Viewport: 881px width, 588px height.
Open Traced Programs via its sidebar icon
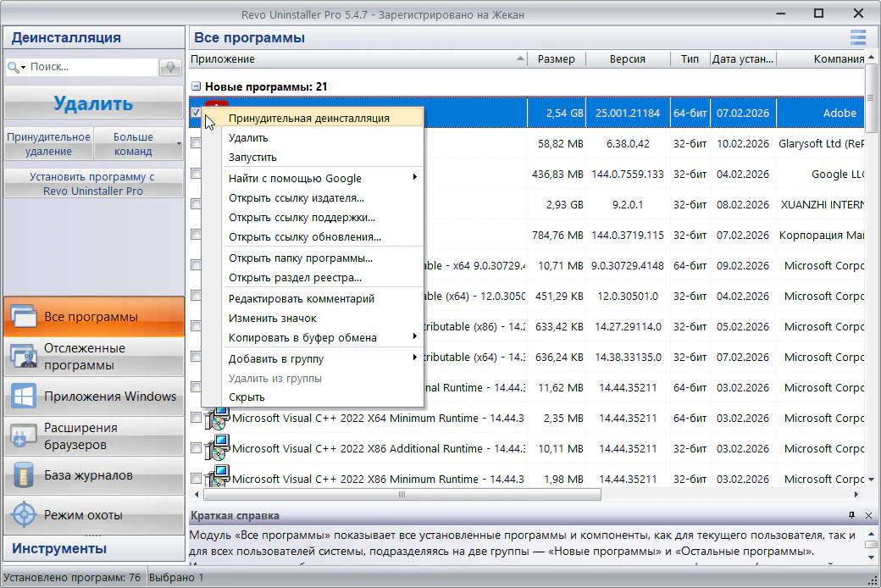click(23, 357)
